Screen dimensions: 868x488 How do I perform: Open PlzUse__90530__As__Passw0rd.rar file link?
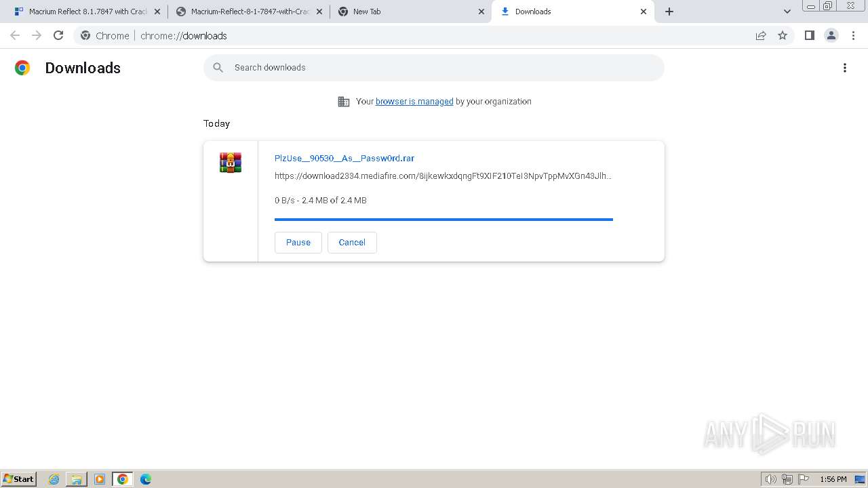(x=344, y=159)
